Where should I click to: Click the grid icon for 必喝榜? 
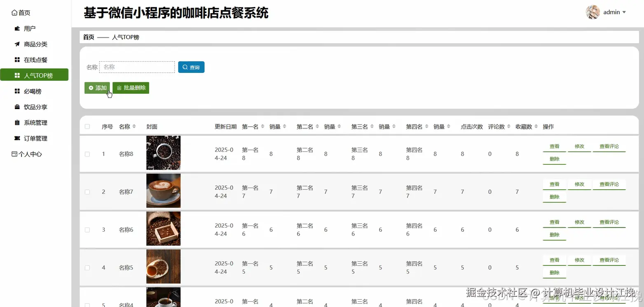point(17,91)
